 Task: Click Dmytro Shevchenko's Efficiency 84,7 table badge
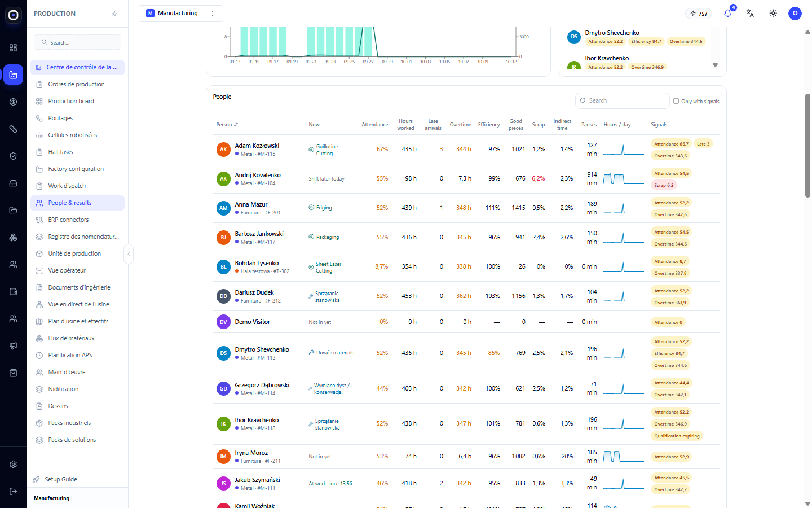point(669,353)
